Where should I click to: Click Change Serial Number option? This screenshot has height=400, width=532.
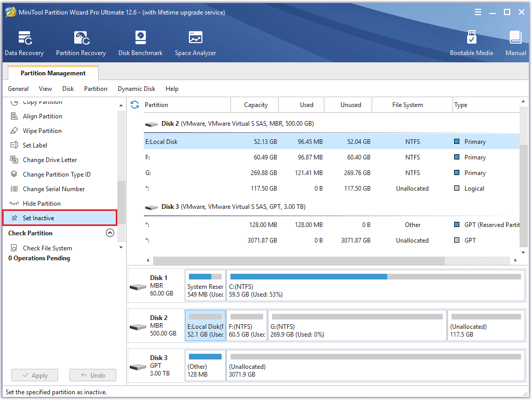53,189
